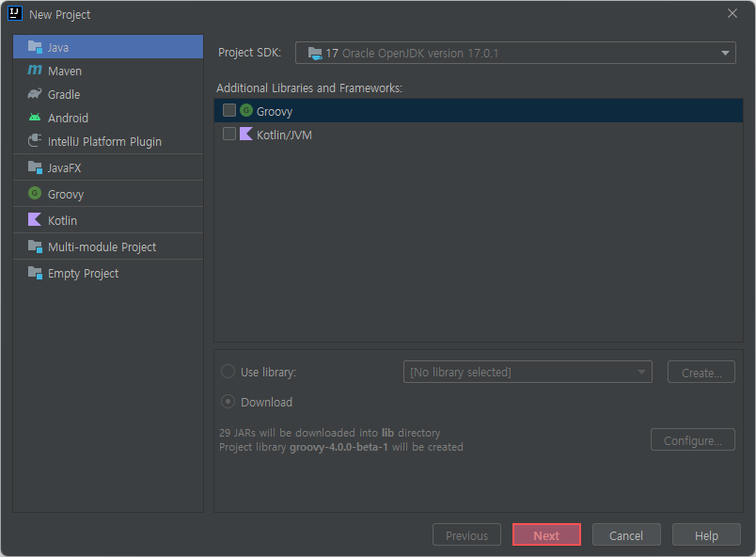Click '17 Oracle OpenJDK version 17.0.1' text
Screen dimensions: 756x557
point(412,53)
